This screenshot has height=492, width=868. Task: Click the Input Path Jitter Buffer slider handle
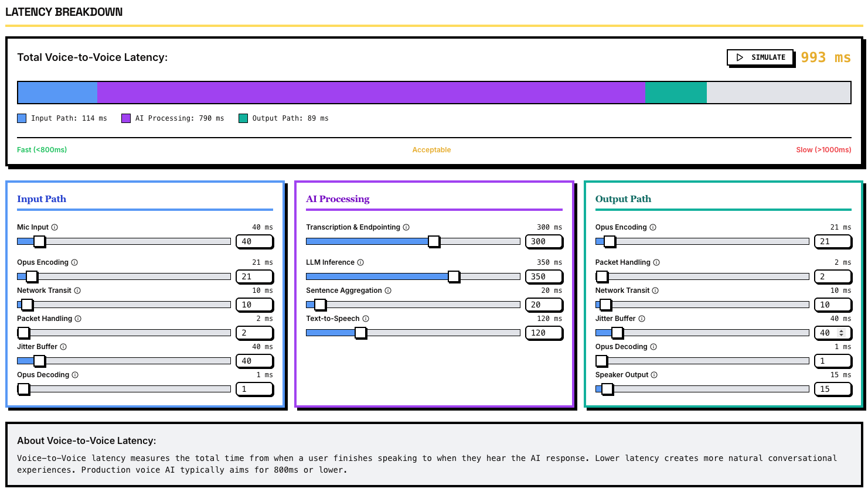tap(39, 361)
